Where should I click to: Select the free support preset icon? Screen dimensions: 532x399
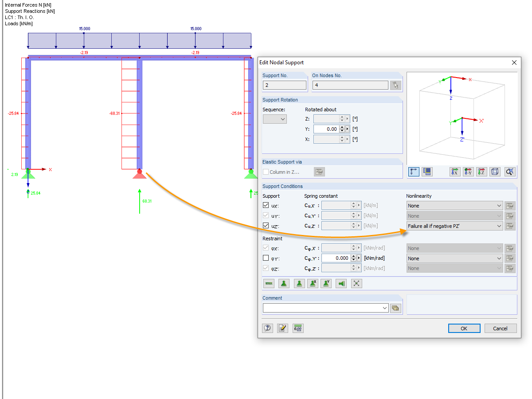click(356, 283)
